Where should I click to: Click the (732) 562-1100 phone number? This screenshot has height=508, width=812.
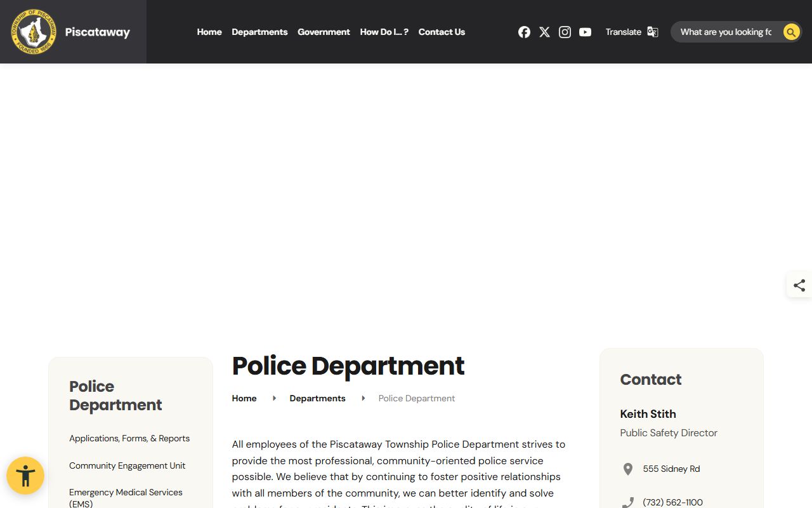[672, 502]
